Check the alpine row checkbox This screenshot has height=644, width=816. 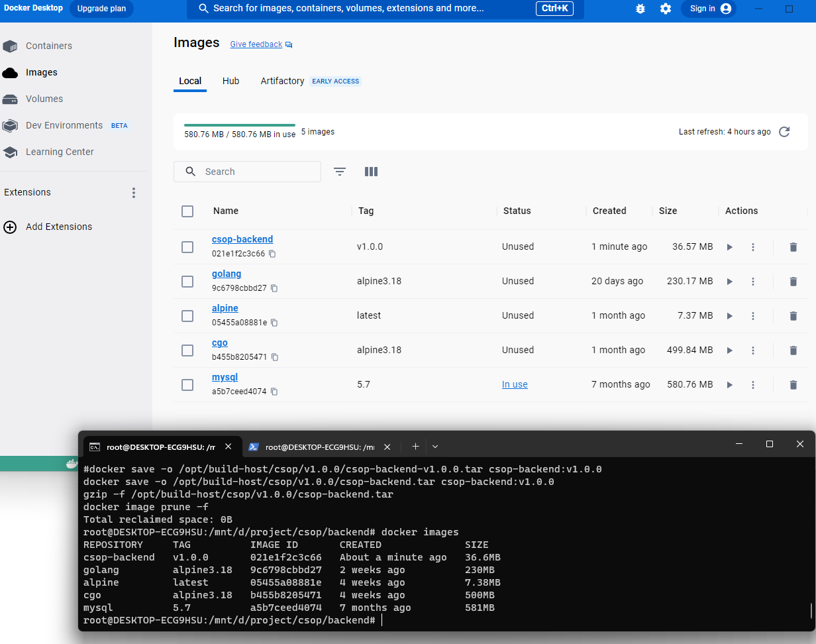pyautogui.click(x=187, y=316)
